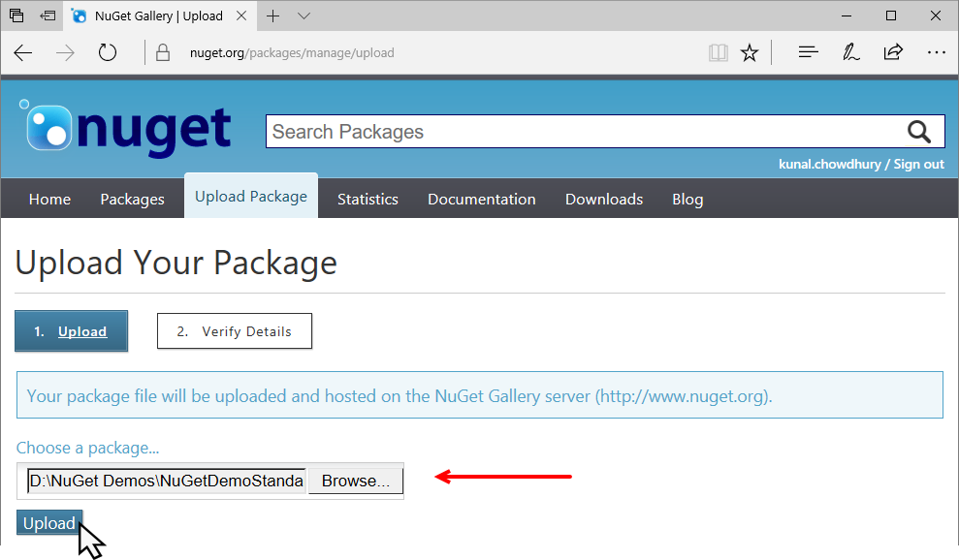
Task: Open the Statistics menu item
Action: (368, 200)
